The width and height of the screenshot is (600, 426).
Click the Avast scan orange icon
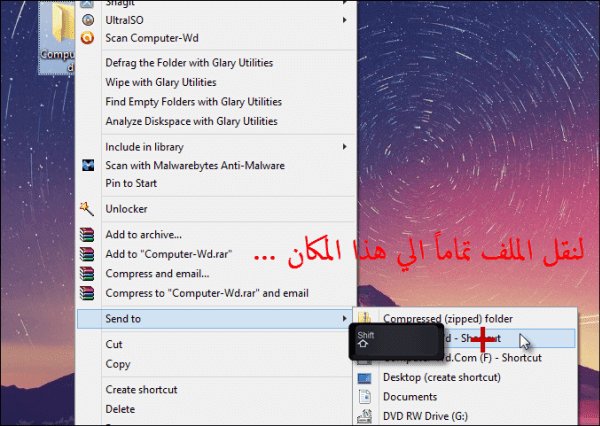coord(88,38)
